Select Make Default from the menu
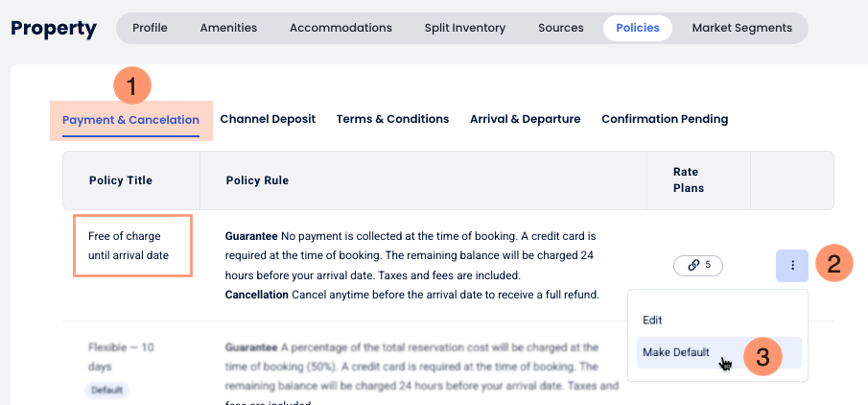This screenshot has width=868, height=405. (676, 352)
